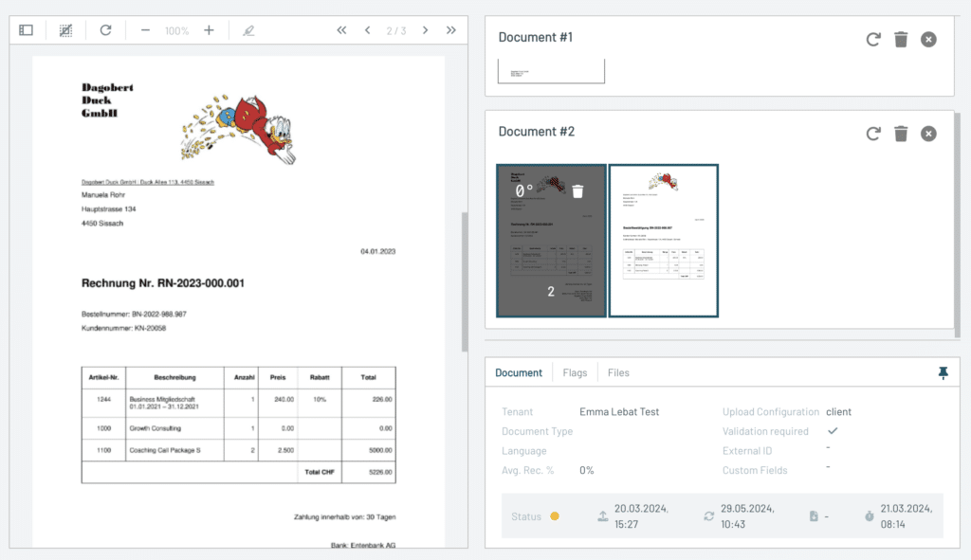Delete Document #2 via its trash icon

pos(901,134)
